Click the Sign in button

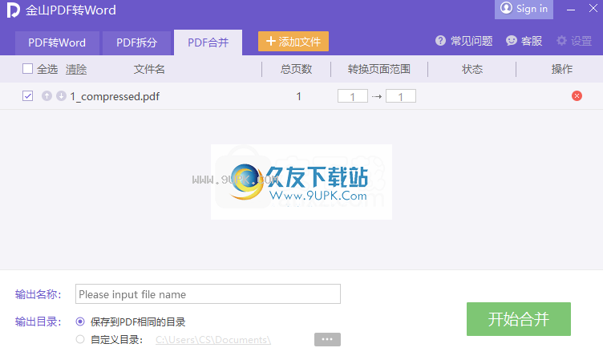(524, 9)
